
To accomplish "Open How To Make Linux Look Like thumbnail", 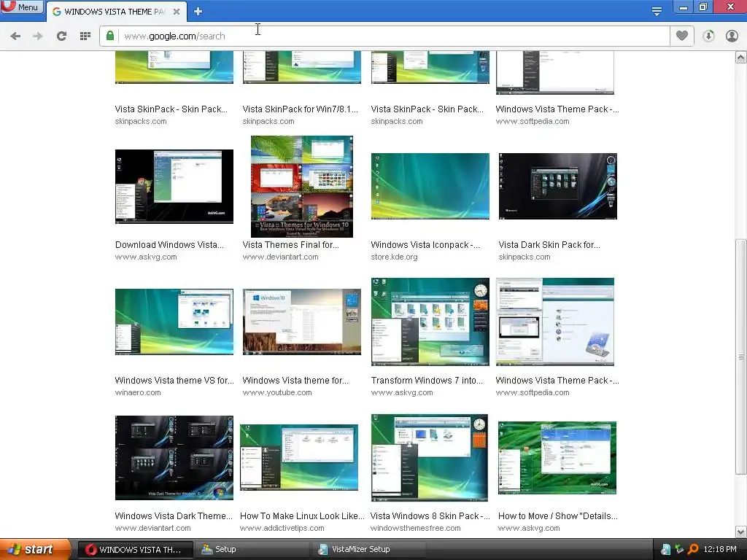I will [299, 458].
